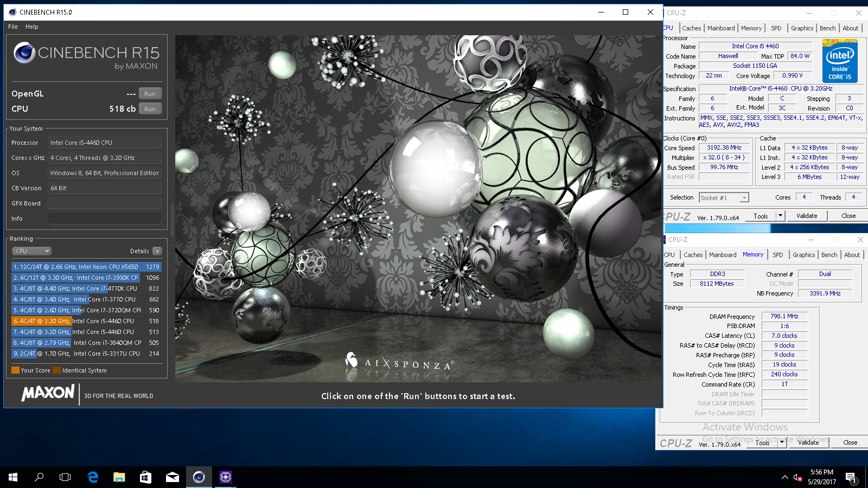This screenshot has width=868, height=488.
Task: Select ranking row Intel Xeon CPU X5650
Action: point(86,267)
